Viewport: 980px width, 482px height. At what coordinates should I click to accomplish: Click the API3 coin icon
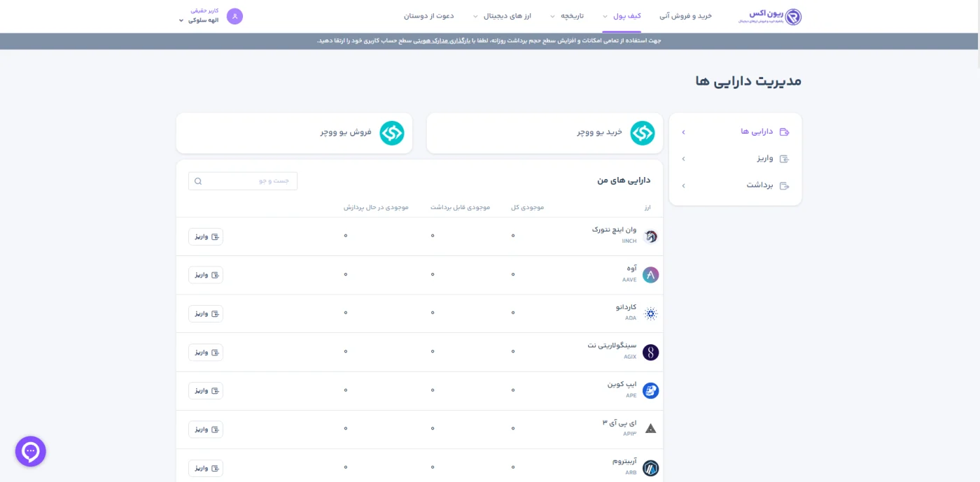coord(650,429)
